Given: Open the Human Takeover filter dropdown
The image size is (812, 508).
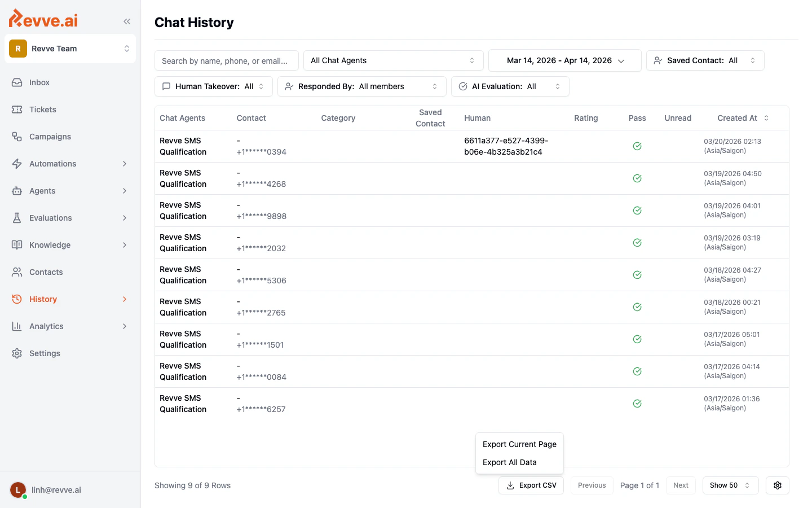Looking at the screenshot, I should 214,86.
